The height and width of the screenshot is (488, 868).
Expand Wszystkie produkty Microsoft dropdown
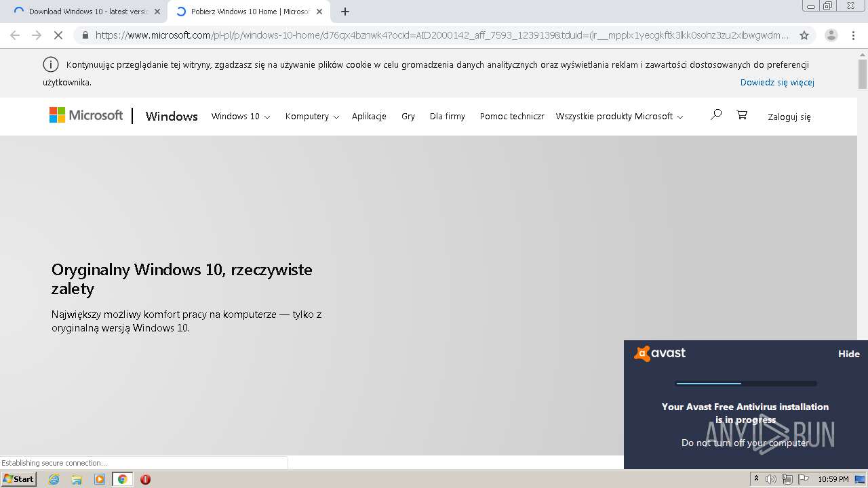619,117
